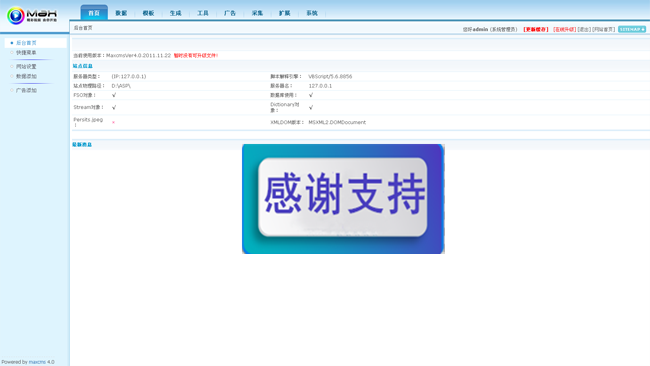Click the admin username text

click(x=480, y=29)
